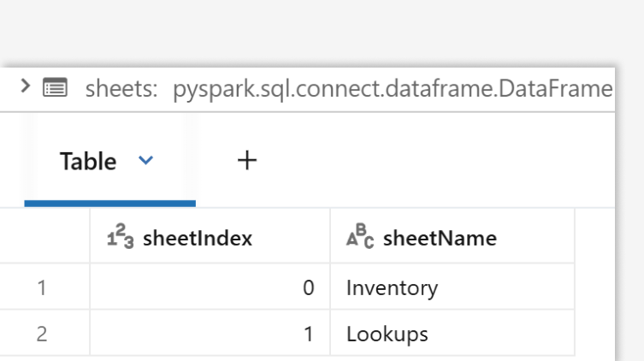
Task: Click the blank top-left corner header cell
Action: point(44,239)
